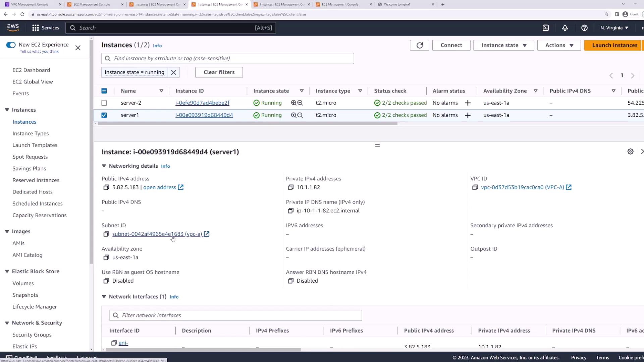Check the server-2 row checkbox
The height and width of the screenshot is (362, 644).
coord(104,103)
